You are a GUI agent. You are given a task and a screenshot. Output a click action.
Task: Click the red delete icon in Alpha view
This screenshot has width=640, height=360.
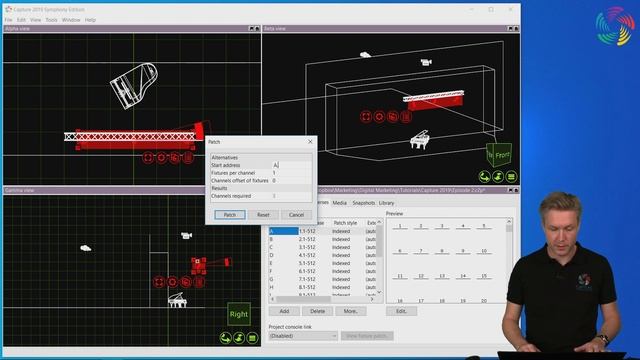[188, 158]
